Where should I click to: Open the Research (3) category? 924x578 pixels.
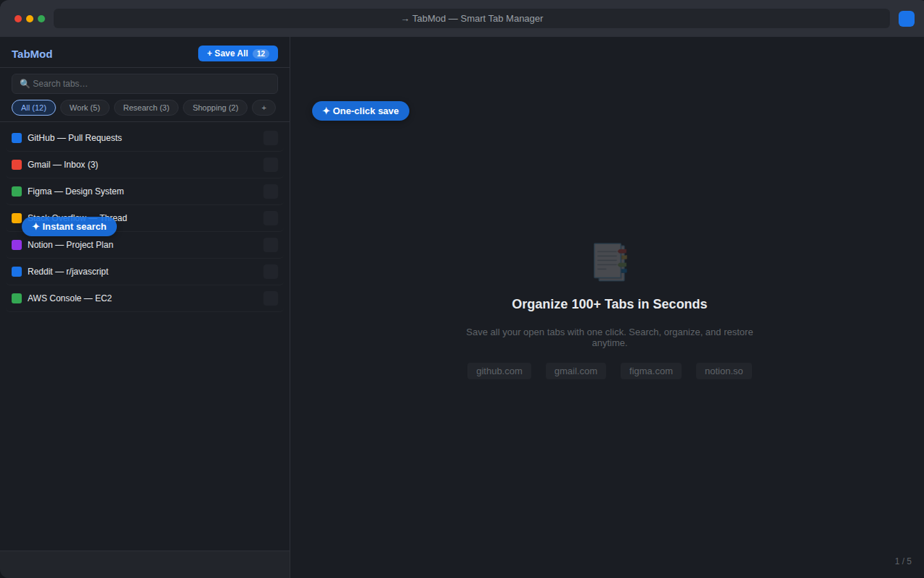(146, 108)
